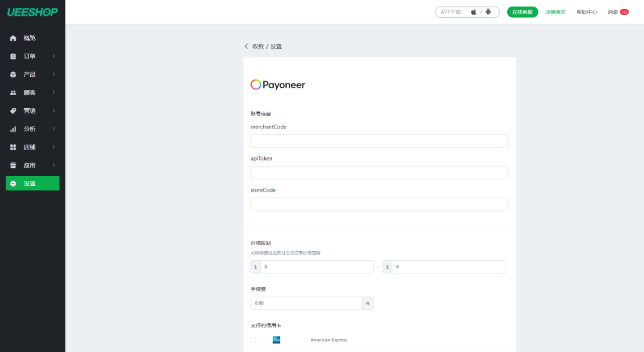Focus the merchantCode input field
The height and width of the screenshot is (352, 644).
pyautogui.click(x=379, y=141)
